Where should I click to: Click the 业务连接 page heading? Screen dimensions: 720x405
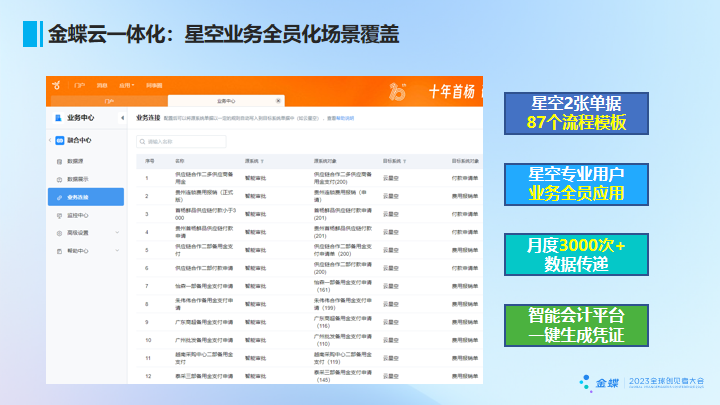148,118
